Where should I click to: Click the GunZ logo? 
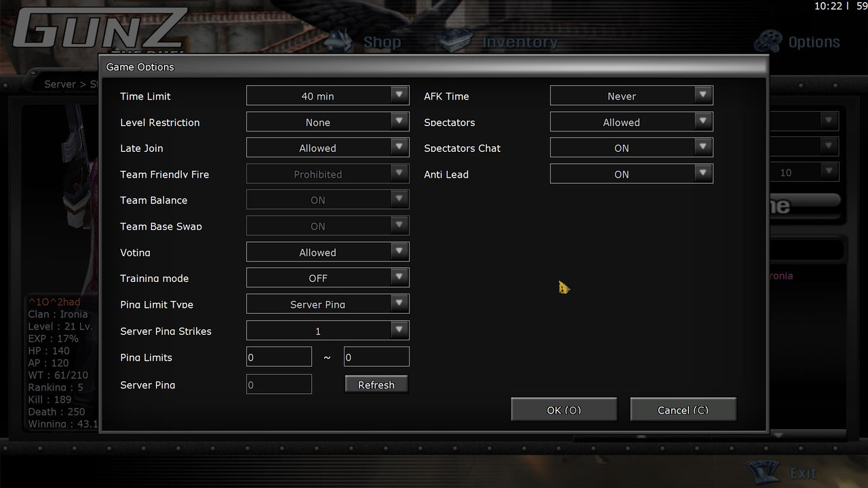(100, 28)
